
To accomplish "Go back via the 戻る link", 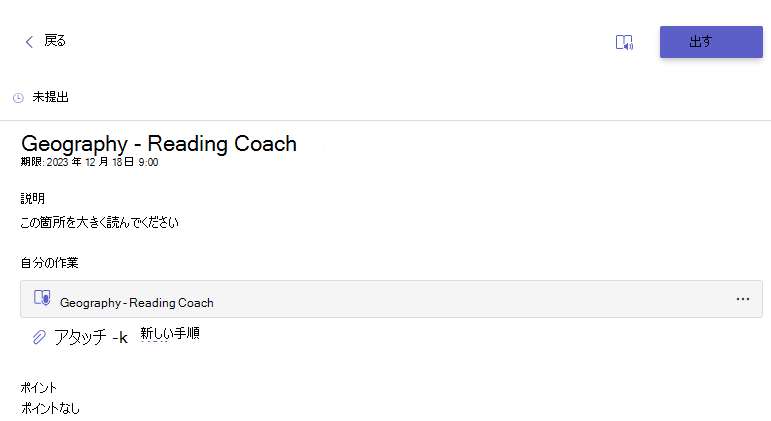I will 55,41.
